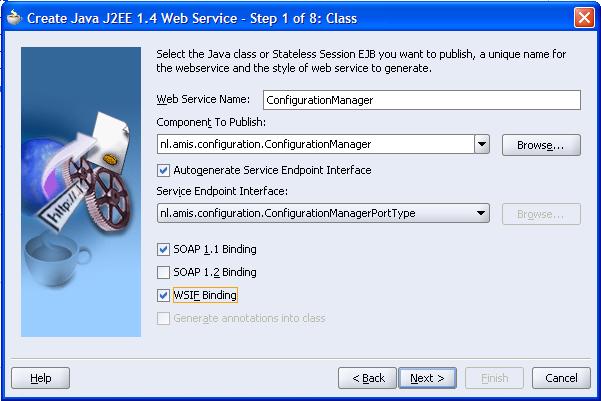Cancel the web service wizard
601x401 pixels.
pos(561,378)
